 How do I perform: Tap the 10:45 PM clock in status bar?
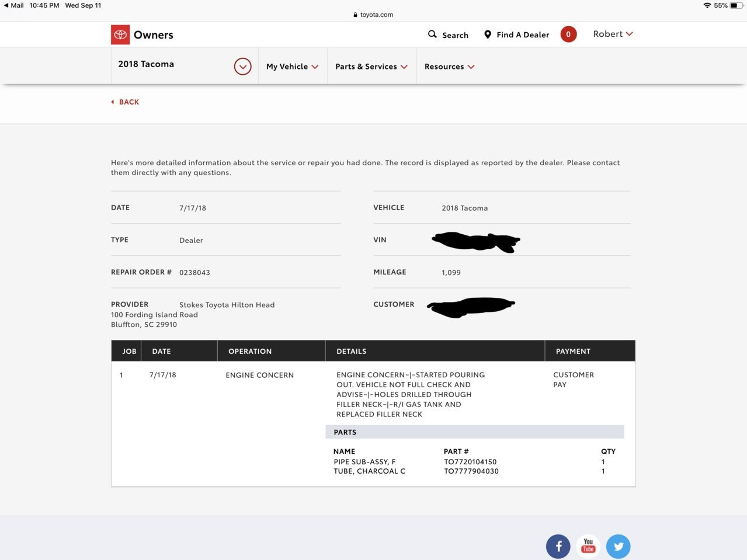pos(44,5)
